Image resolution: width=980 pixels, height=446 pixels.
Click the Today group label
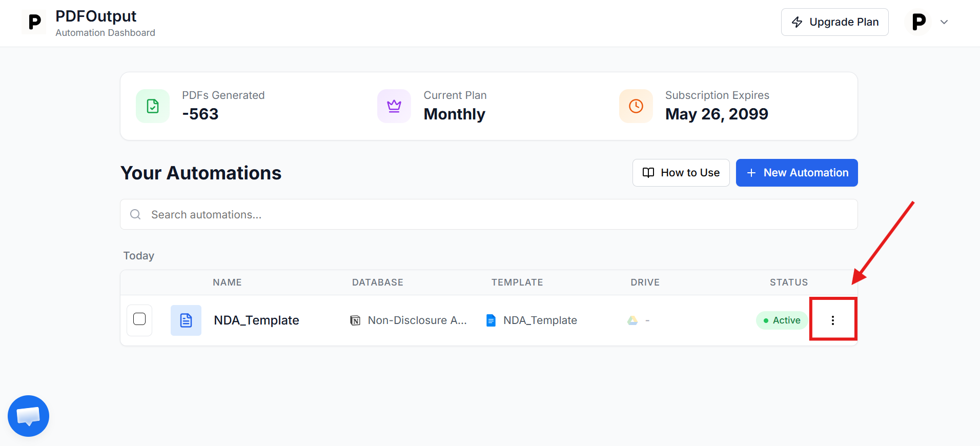[139, 256]
